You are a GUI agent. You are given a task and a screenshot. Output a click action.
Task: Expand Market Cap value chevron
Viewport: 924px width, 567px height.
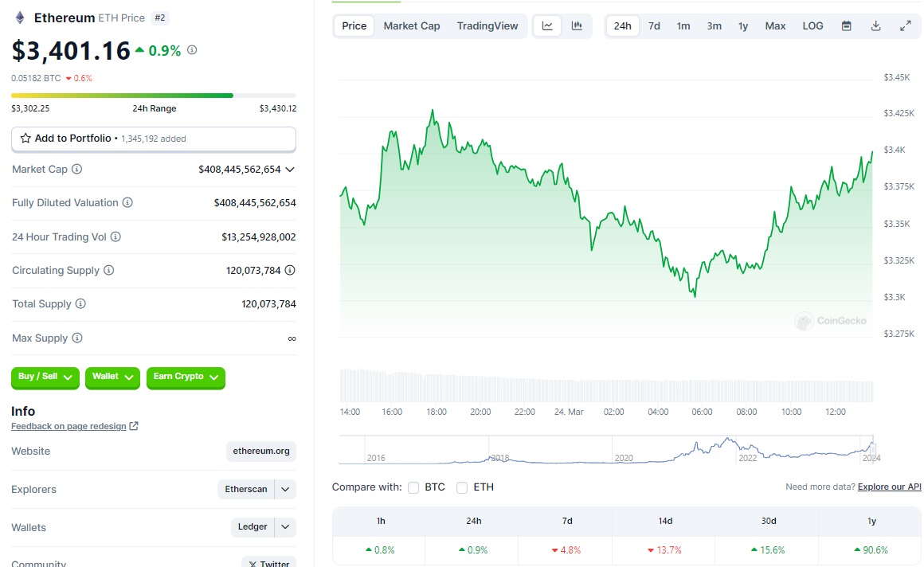[290, 170]
